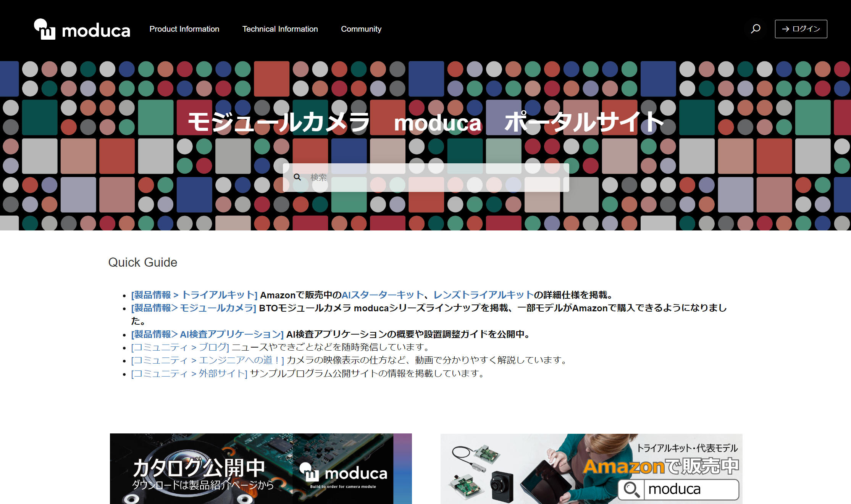Screen dimensions: 851x504
Task: Open [コミュニティ > ブログ] link
Action: (180, 347)
